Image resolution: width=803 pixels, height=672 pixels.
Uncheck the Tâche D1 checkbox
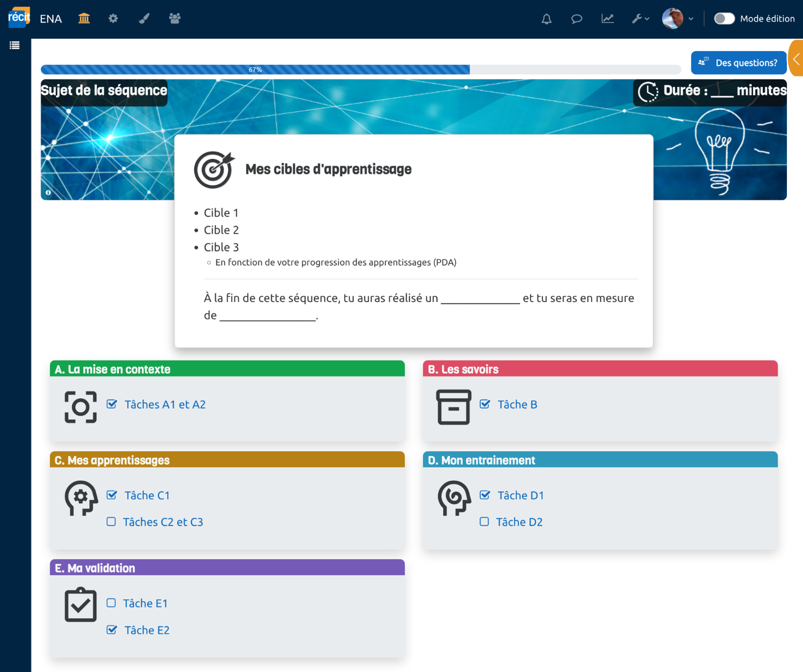coord(485,495)
